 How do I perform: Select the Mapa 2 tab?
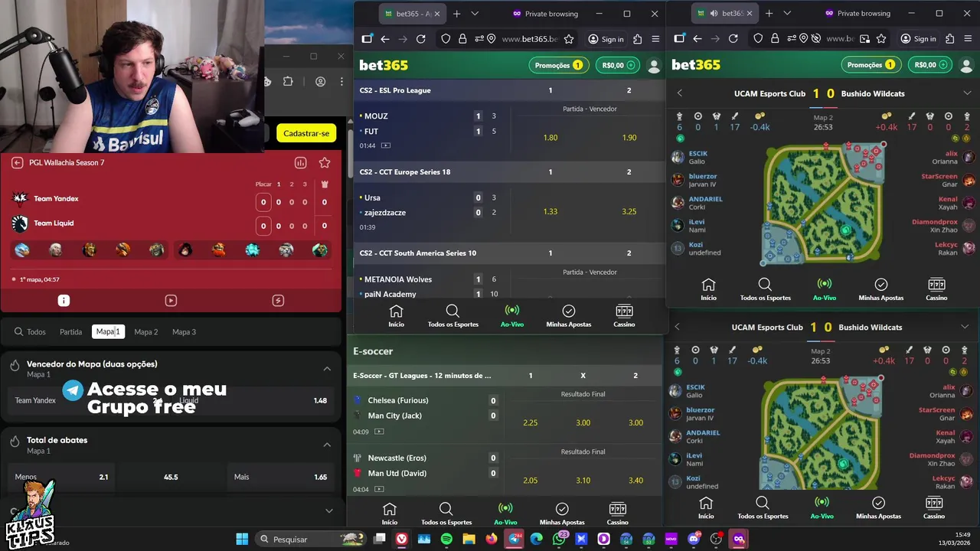click(x=145, y=332)
